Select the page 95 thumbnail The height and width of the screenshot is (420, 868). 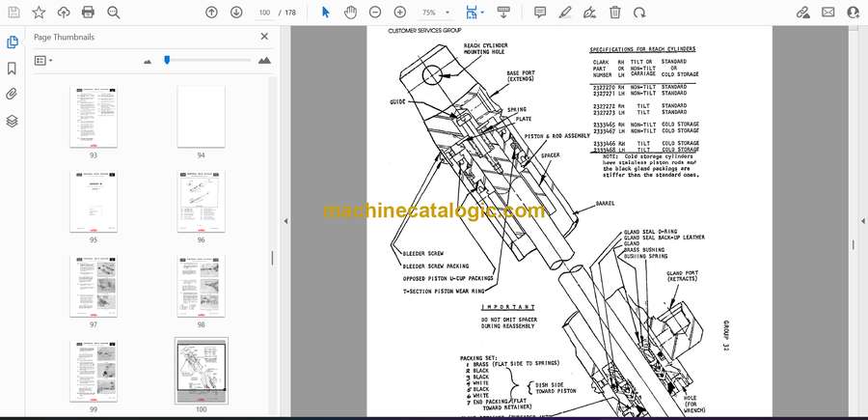94,202
